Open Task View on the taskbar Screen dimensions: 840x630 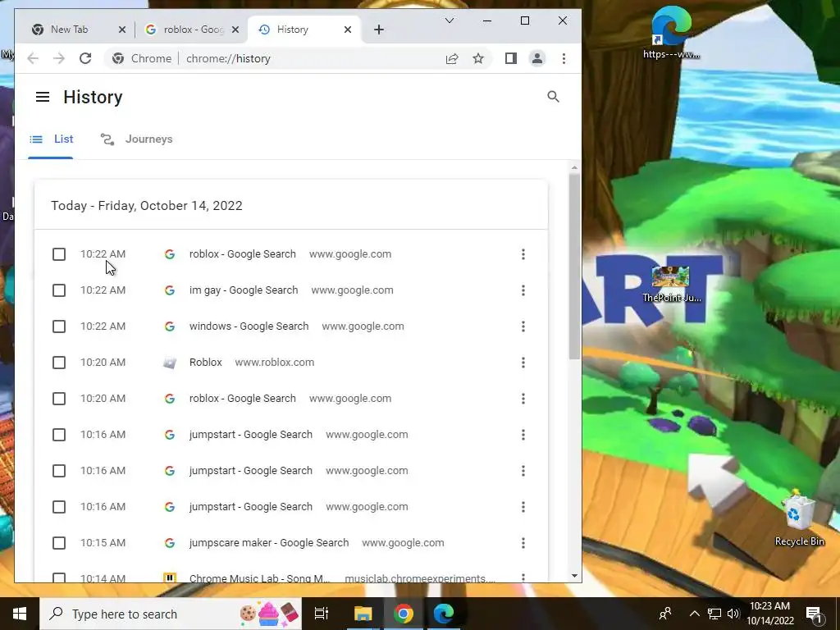(322, 614)
